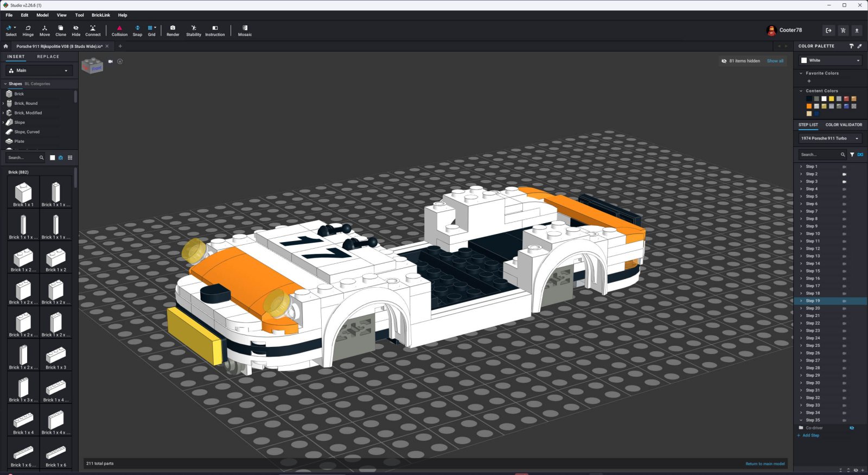Collapse the Shapes category list
868x475 pixels.
tap(5, 84)
